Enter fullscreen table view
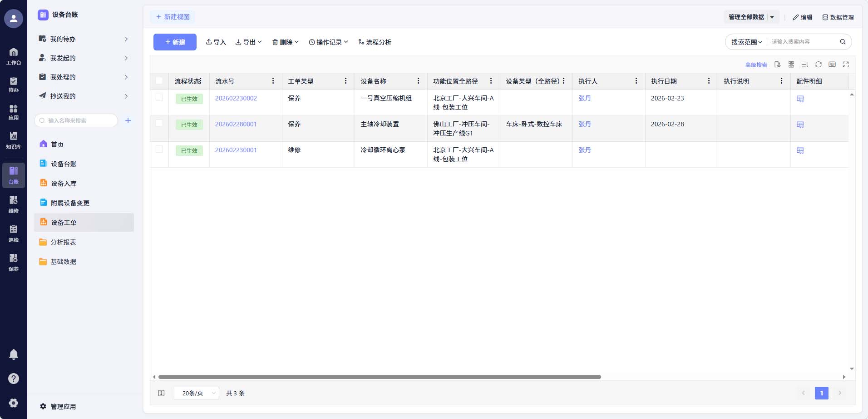The image size is (868, 419). [x=846, y=65]
